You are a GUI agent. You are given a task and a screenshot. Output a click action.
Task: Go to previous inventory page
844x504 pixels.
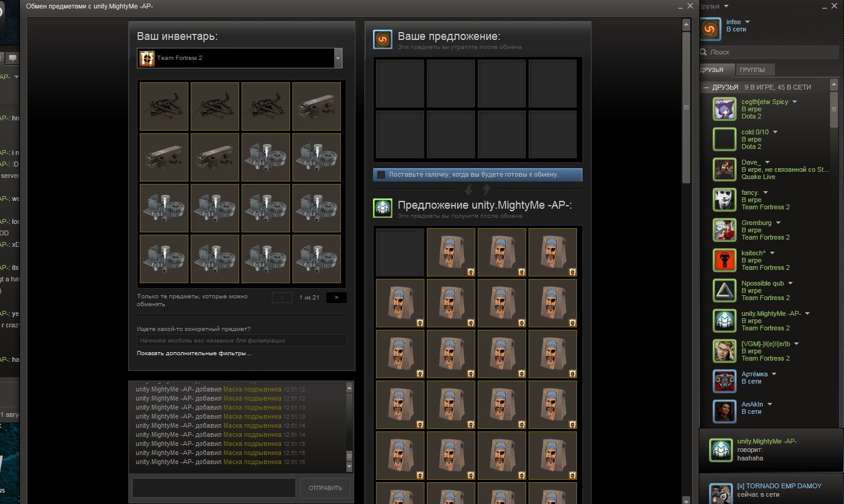click(x=282, y=297)
